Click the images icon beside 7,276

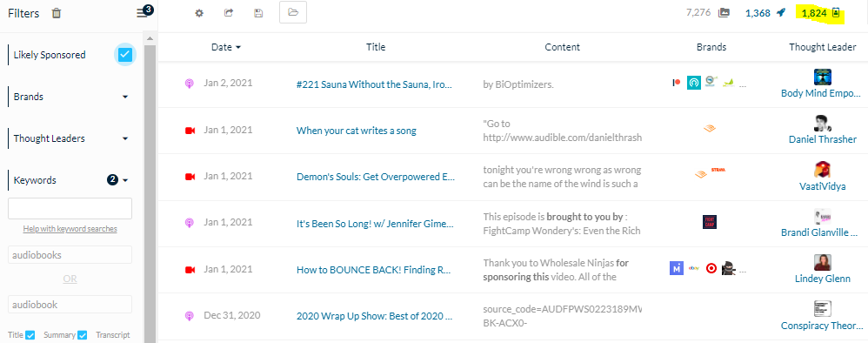[724, 13]
